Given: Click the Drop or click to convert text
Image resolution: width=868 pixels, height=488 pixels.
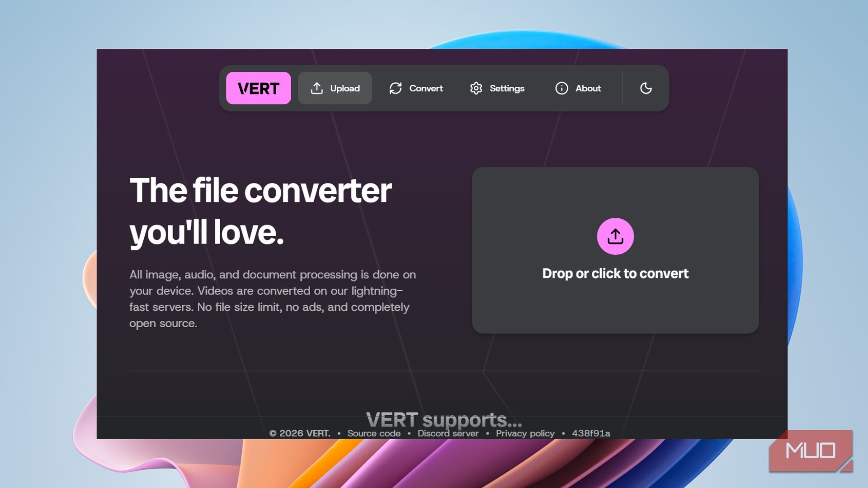Looking at the screenshot, I should (615, 273).
